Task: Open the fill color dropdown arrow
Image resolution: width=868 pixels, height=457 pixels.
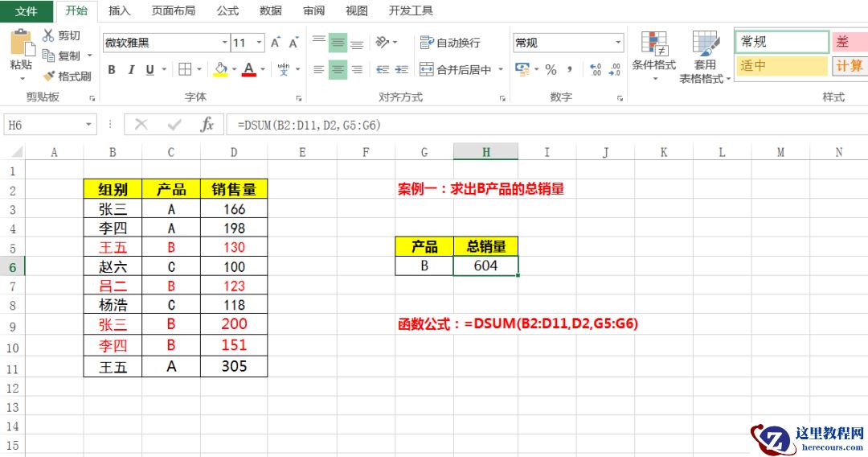Action: (x=234, y=70)
